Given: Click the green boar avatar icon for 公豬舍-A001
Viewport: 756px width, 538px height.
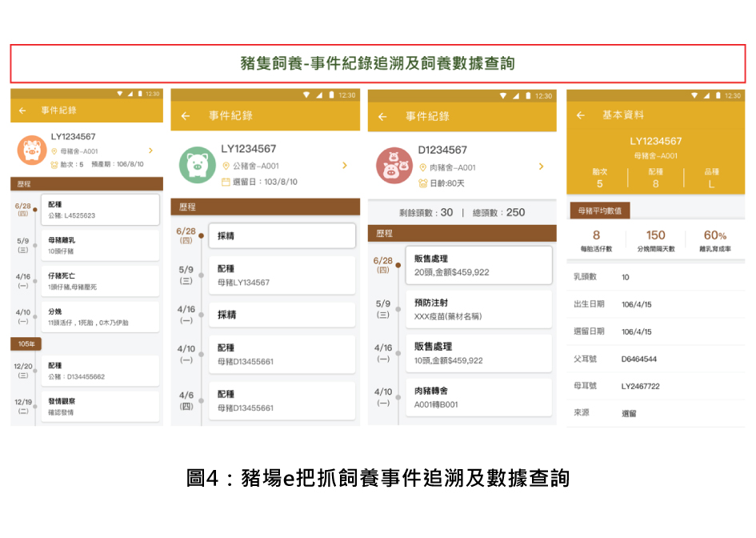Looking at the screenshot, I should pyautogui.click(x=197, y=165).
